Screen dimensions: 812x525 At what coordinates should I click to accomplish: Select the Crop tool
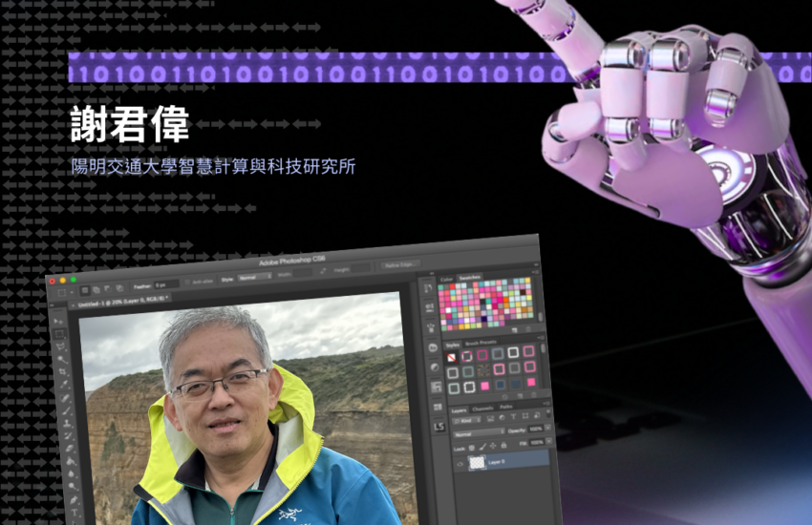[63, 371]
